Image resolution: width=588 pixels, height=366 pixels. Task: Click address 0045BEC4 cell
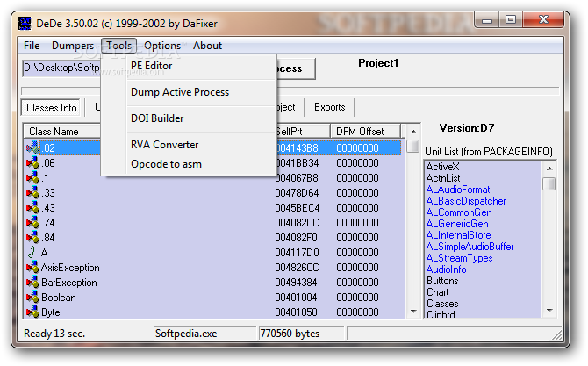297,208
